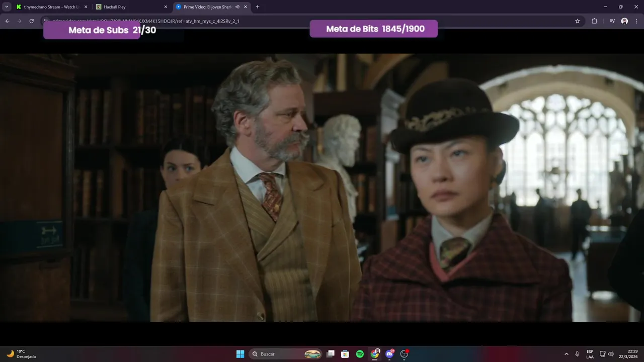Viewport: 644px width, 362px height.
Task: Open the network status icon
Action: [602, 354]
